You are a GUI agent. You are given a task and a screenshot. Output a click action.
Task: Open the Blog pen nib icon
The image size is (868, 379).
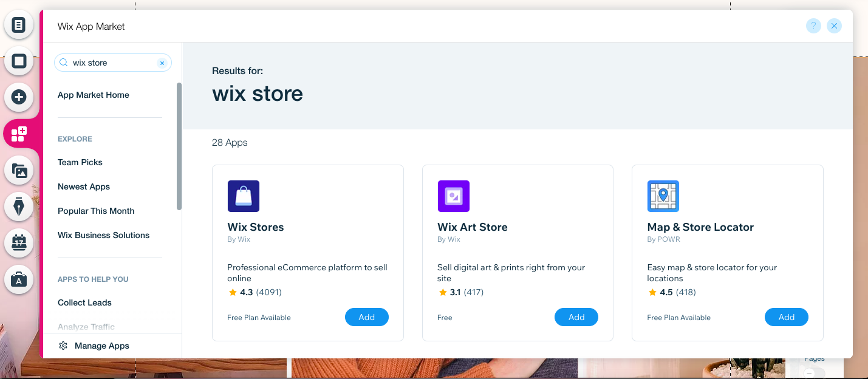(19, 207)
